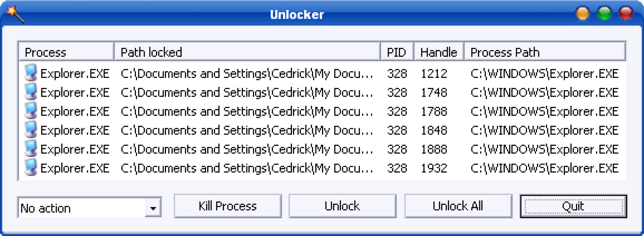The width and height of the screenshot is (644, 236).
Task: Sort by the Path locked column header
Action: 247,52
